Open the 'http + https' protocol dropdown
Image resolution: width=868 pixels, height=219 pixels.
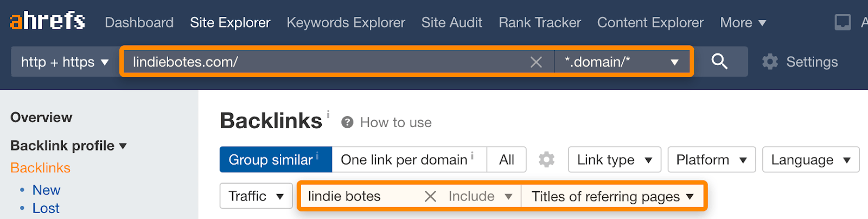tap(65, 62)
